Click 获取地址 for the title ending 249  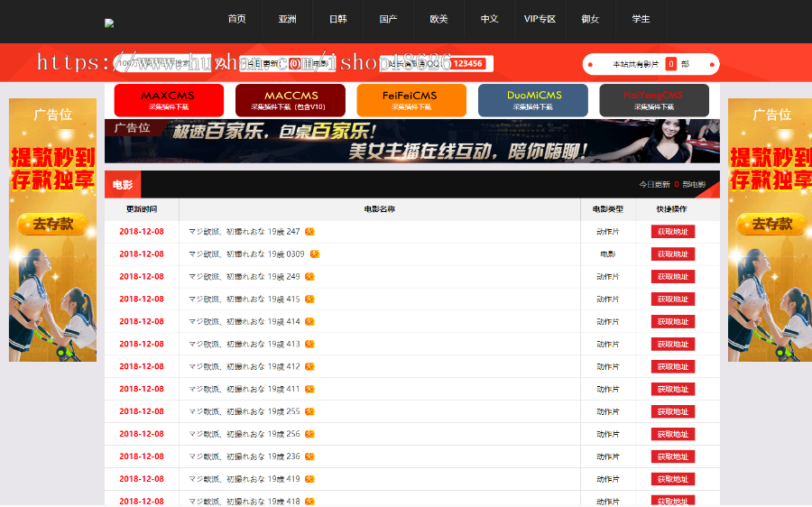pyautogui.click(x=673, y=277)
